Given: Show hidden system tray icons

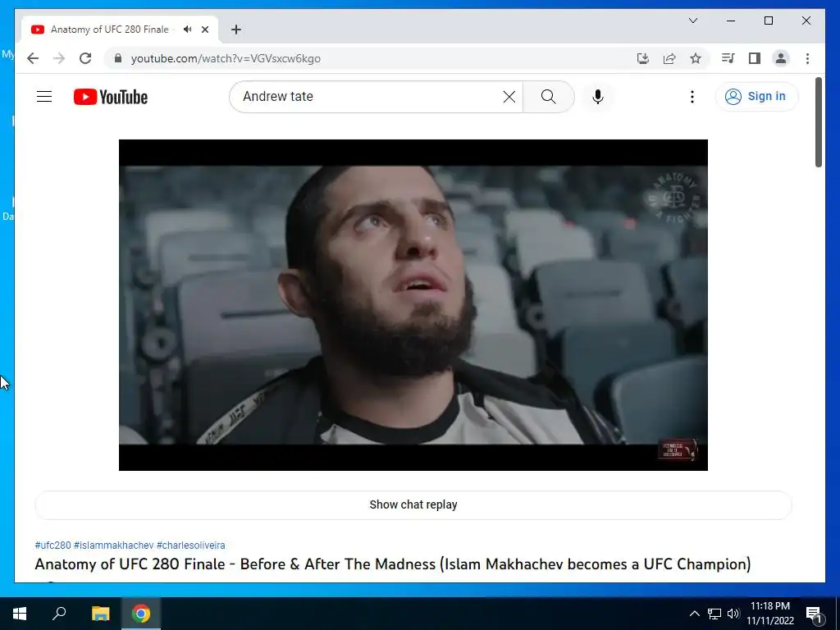Looking at the screenshot, I should (694, 614).
